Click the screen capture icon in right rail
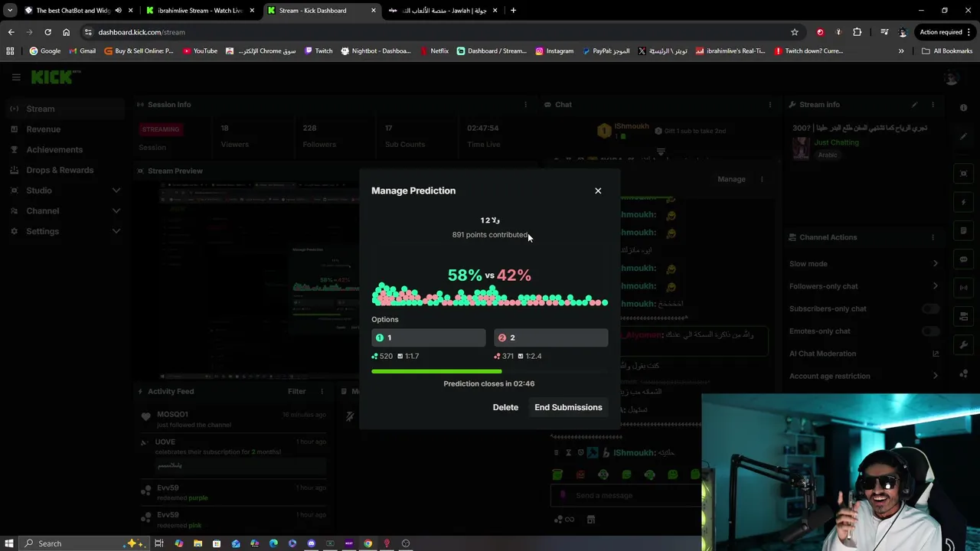Image resolution: width=980 pixels, height=551 pixels. 963,174
